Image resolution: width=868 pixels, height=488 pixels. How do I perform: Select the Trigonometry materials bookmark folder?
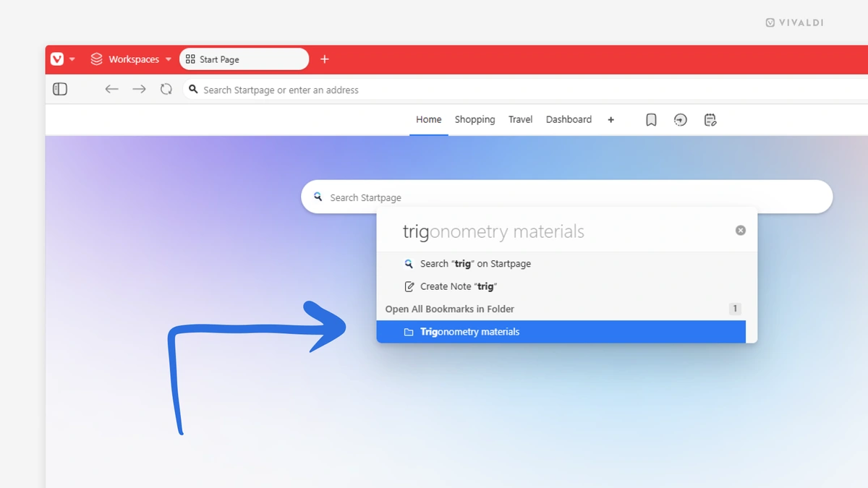point(469,331)
